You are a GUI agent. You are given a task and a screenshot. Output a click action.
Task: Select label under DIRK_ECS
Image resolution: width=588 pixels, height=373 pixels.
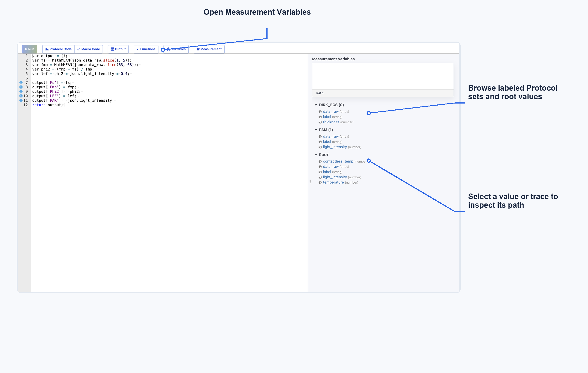[327, 117]
